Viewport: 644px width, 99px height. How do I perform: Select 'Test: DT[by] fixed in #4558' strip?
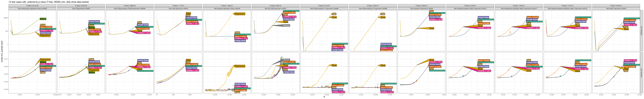[x=81, y=9]
